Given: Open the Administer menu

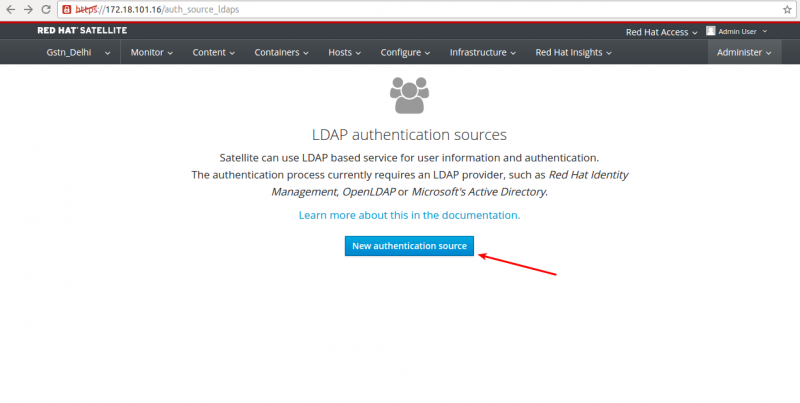Looking at the screenshot, I should click(x=744, y=53).
